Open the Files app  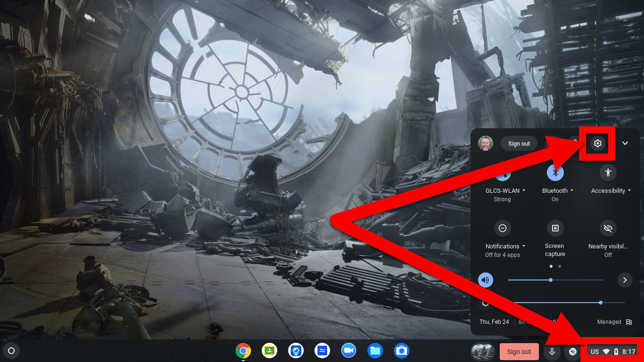(x=375, y=351)
